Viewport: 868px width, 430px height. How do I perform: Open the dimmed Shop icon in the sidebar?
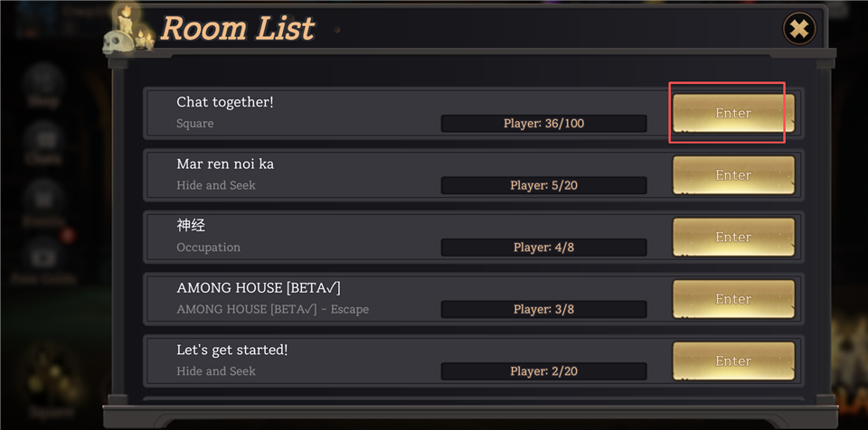tap(43, 86)
